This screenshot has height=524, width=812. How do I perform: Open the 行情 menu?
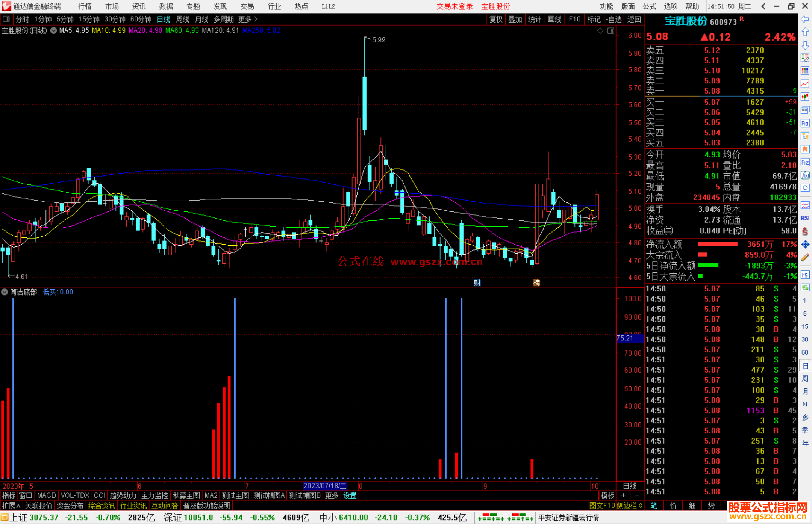pyautogui.click(x=85, y=6)
